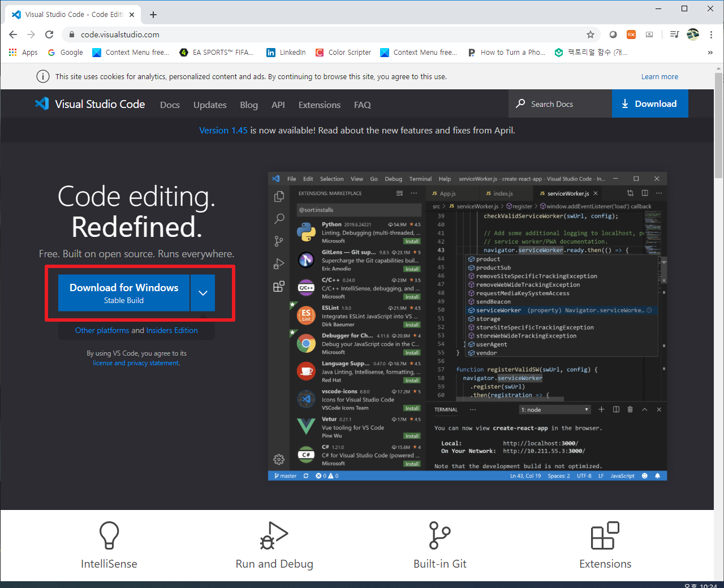Open the media control playlist icon
The width and height of the screenshot is (724, 588).
click(x=674, y=34)
